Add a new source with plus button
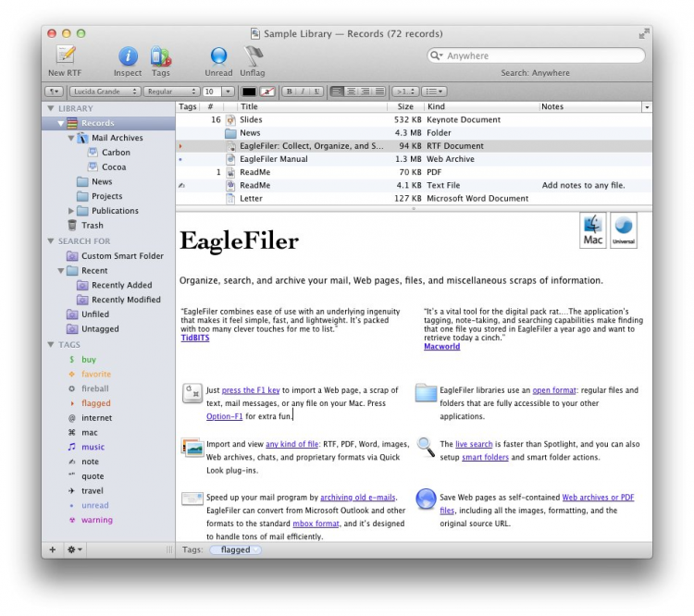This screenshot has height=616, width=694. click(x=53, y=549)
